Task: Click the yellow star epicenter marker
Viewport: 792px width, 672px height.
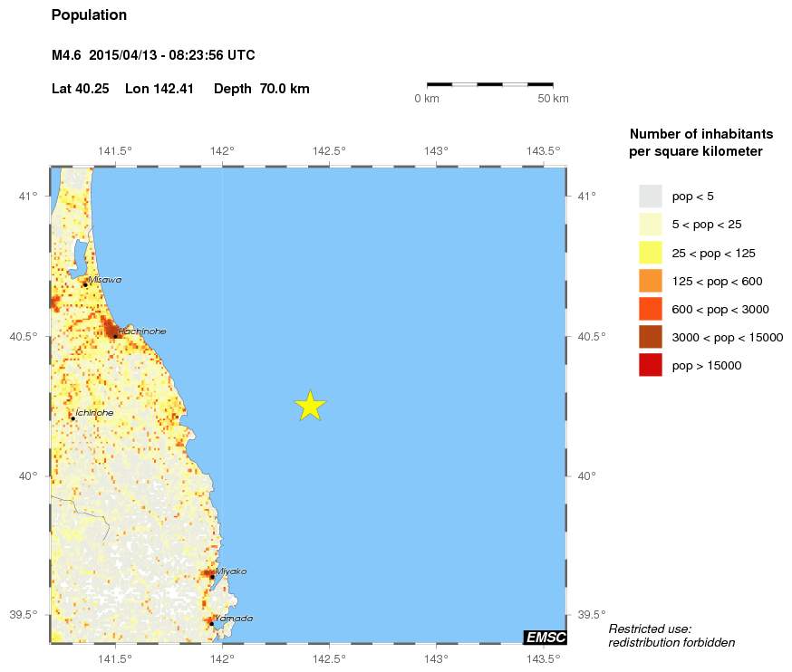Action: point(310,406)
